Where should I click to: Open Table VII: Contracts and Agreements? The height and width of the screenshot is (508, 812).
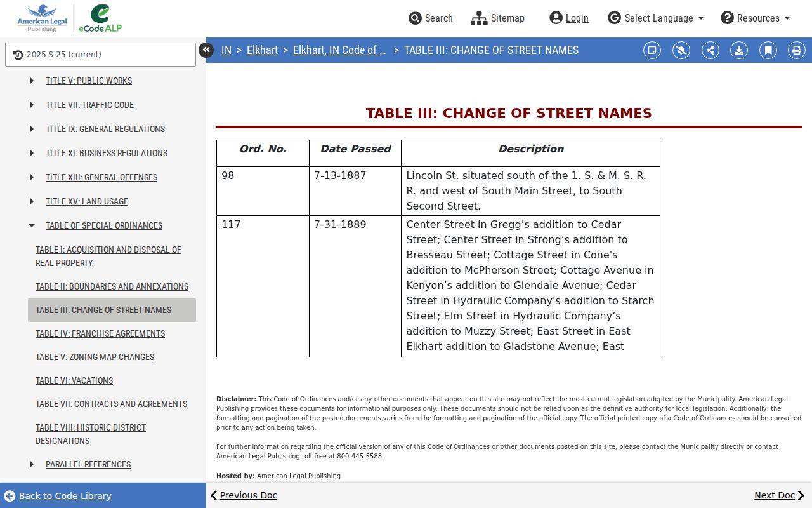[112, 404]
